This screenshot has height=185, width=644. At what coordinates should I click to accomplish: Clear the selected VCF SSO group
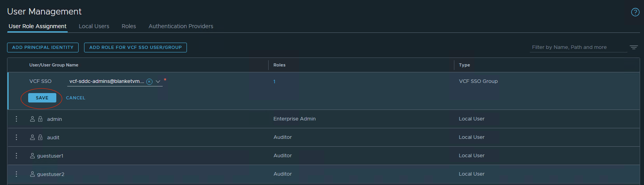[x=149, y=82]
